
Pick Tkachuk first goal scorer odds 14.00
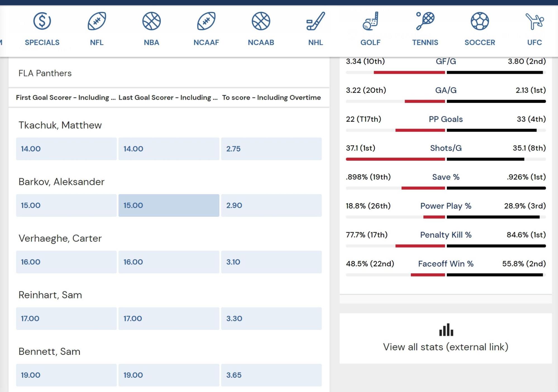[66, 149]
